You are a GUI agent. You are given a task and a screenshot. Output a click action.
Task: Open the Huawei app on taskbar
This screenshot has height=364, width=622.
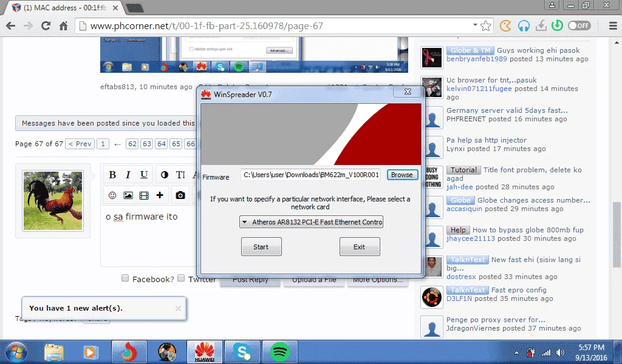point(204,352)
